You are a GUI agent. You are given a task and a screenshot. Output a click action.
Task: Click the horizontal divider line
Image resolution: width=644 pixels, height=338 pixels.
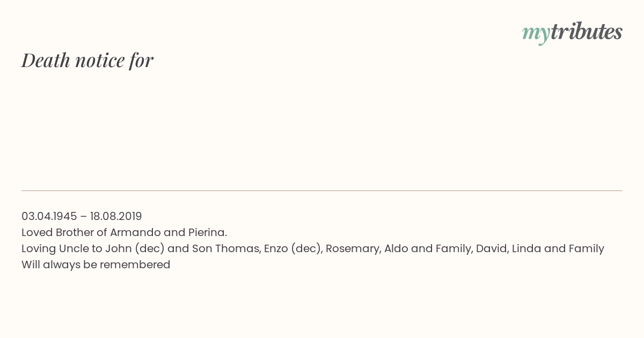pos(322,190)
